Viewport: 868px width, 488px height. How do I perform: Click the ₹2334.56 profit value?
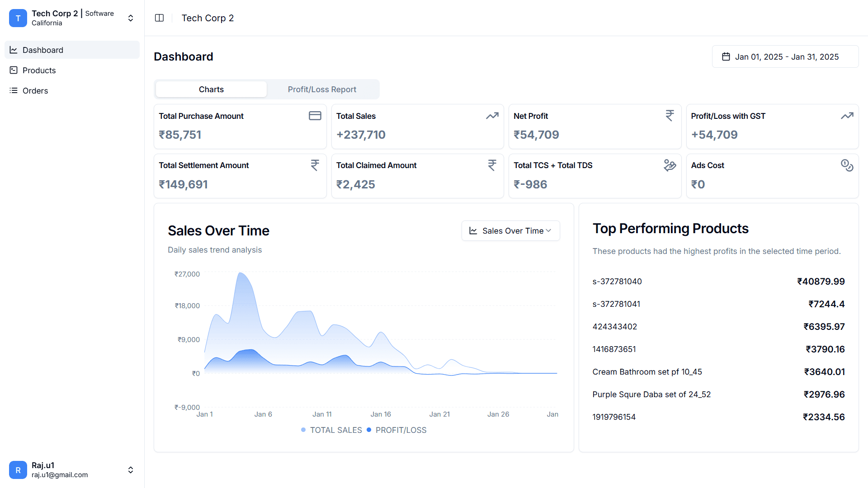click(x=824, y=417)
